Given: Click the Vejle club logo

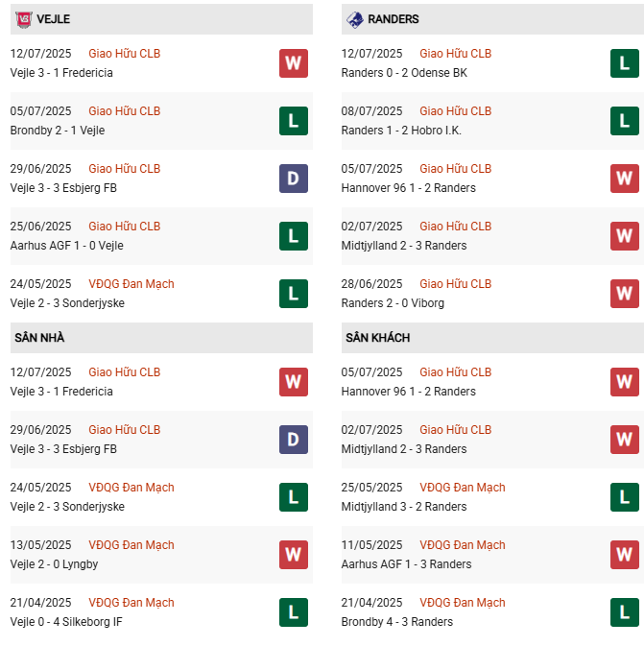Looking at the screenshot, I should point(23,19).
